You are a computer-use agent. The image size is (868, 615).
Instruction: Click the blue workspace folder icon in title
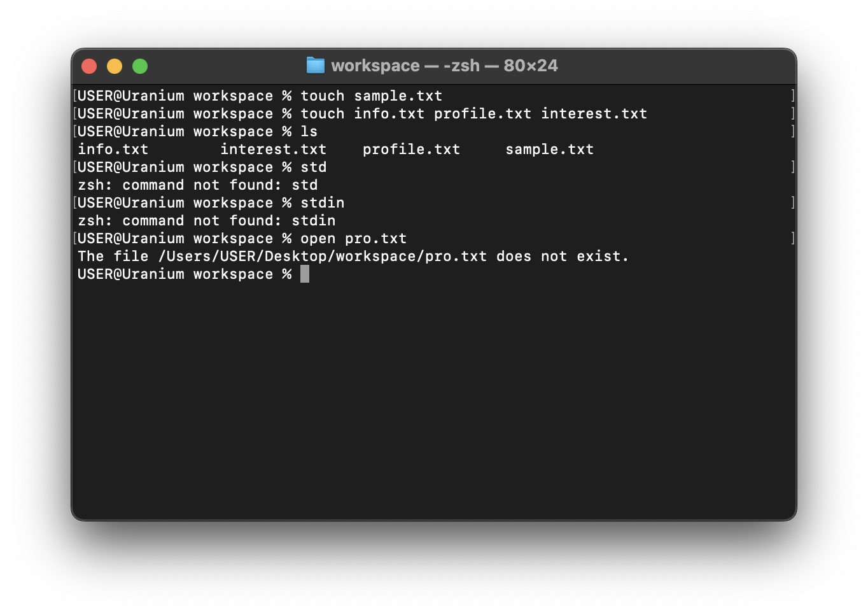(315, 66)
